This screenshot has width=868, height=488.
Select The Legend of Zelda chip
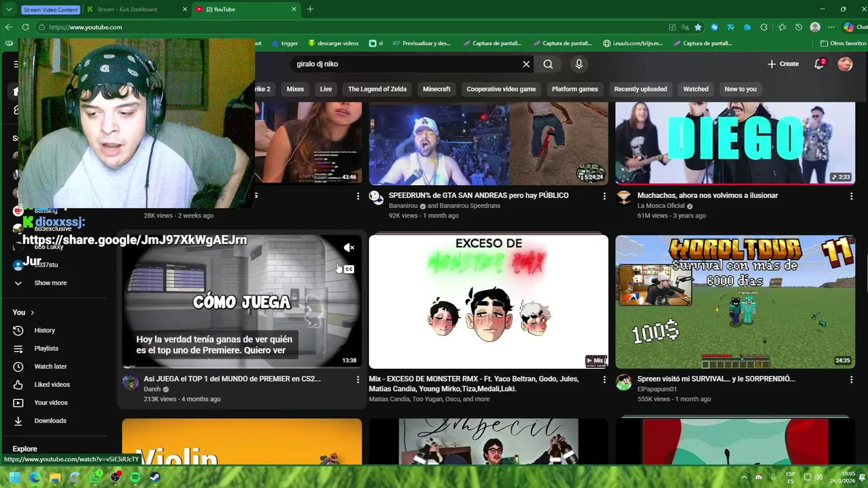coord(377,89)
